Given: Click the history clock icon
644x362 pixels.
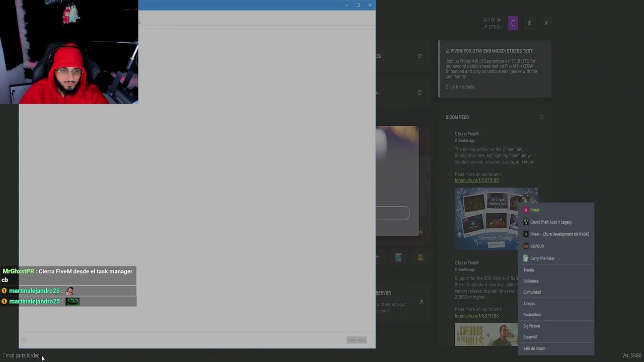Looking at the screenshot, I should tap(420, 93).
